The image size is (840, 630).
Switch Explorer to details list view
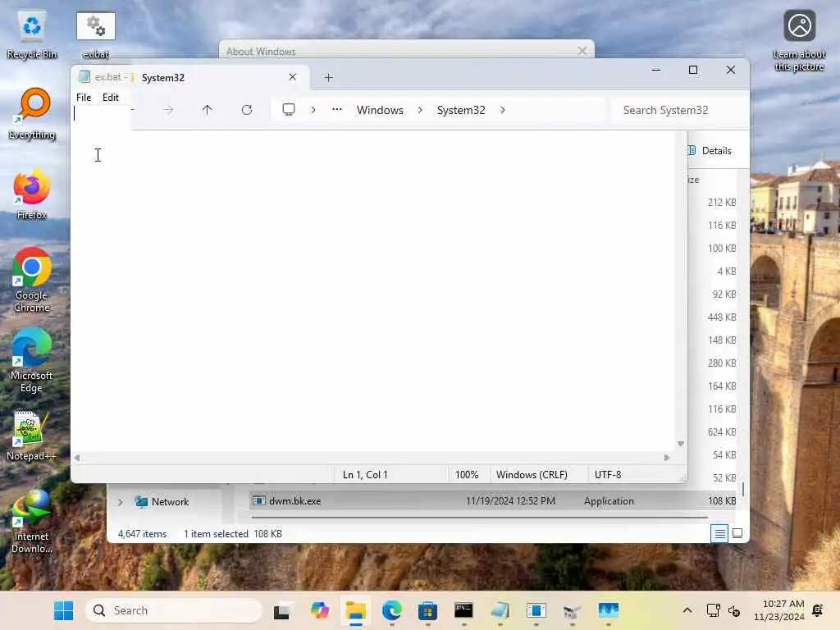pyautogui.click(x=719, y=534)
